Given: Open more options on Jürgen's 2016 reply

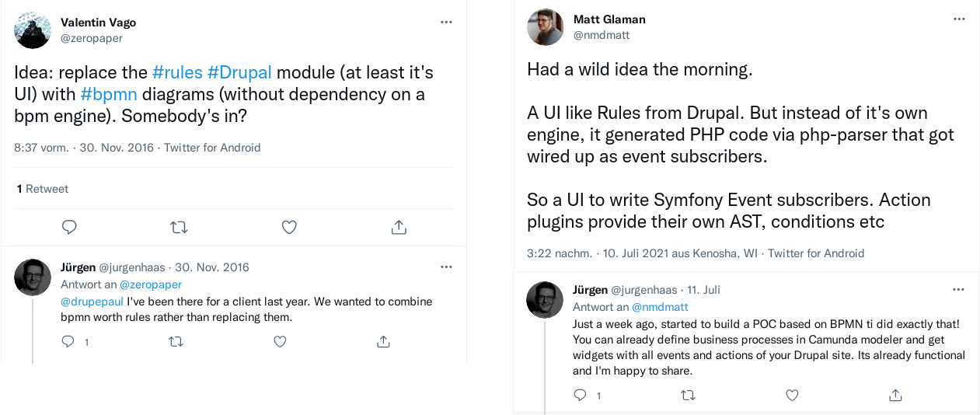Looking at the screenshot, I should pos(446,267).
